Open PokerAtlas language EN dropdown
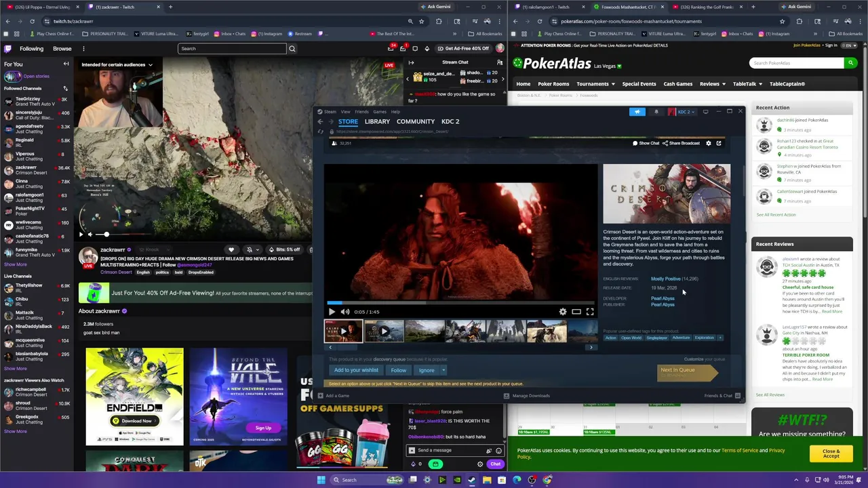 tap(850, 45)
